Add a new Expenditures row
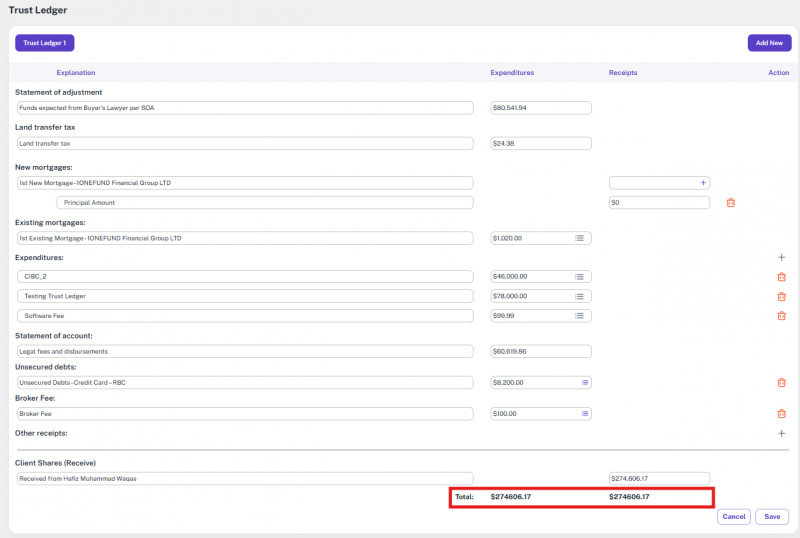This screenshot has width=800, height=538. click(x=781, y=257)
